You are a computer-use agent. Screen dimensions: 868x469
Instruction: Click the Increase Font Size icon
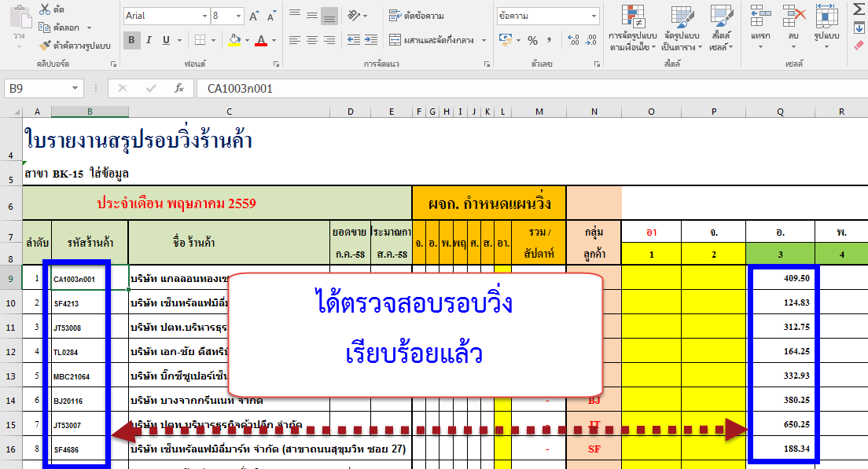254,16
